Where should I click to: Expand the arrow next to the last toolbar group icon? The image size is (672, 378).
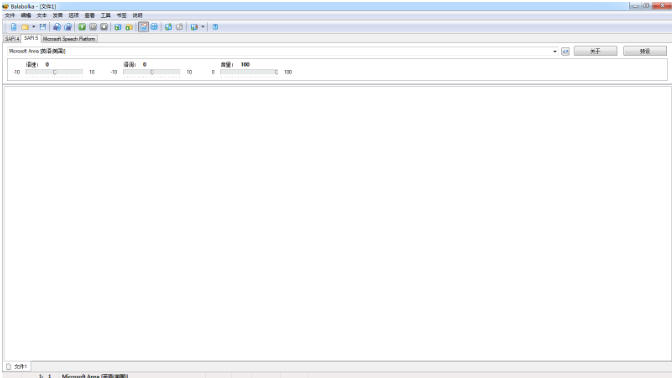[x=203, y=27]
